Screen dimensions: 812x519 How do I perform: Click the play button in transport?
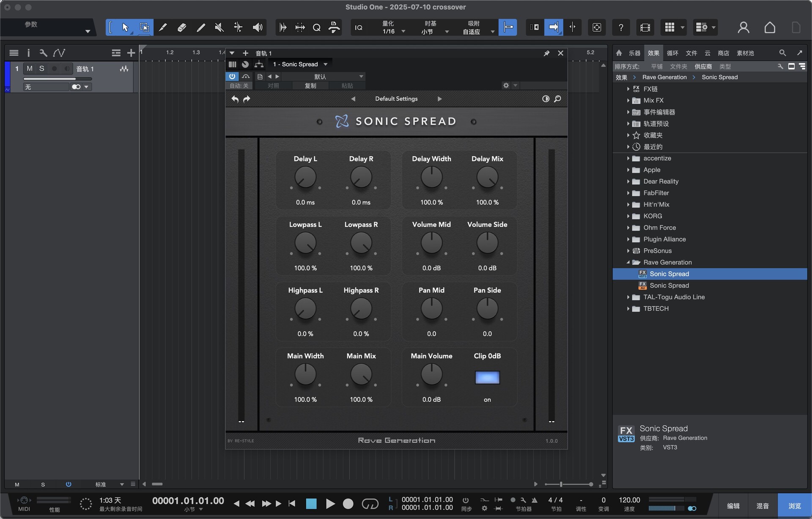point(330,504)
